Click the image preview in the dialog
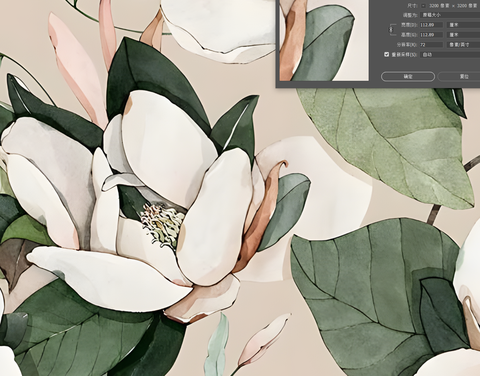The height and width of the screenshot is (376, 480). (324, 40)
